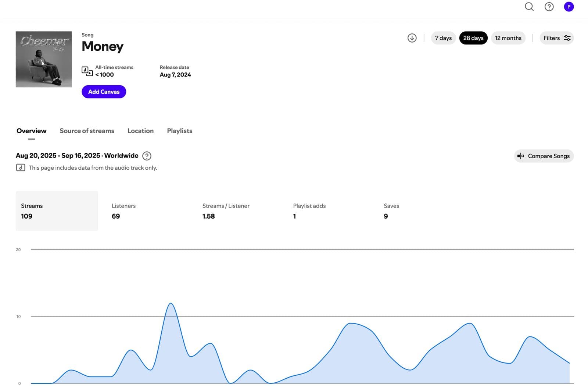Show the Saves metric chart

click(419, 211)
